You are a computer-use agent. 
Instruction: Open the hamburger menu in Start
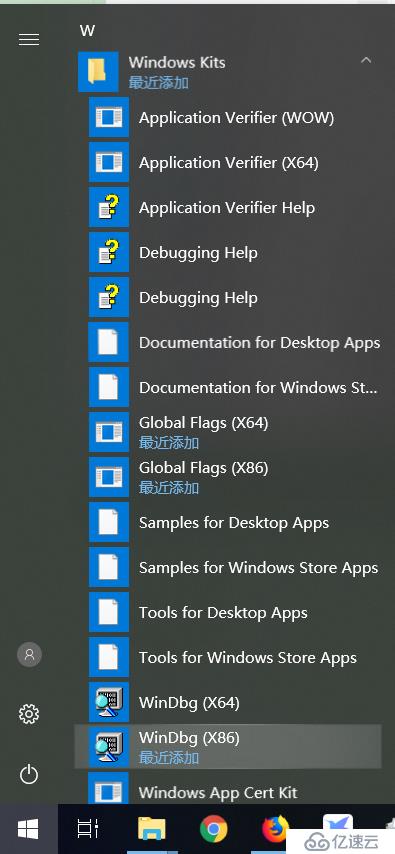(x=29, y=40)
